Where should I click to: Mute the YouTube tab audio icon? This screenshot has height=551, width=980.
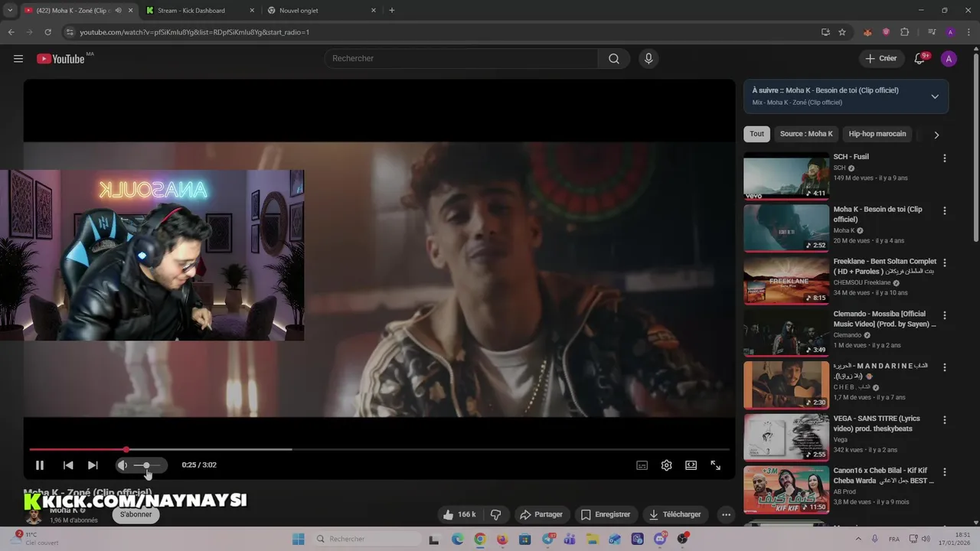118,11
